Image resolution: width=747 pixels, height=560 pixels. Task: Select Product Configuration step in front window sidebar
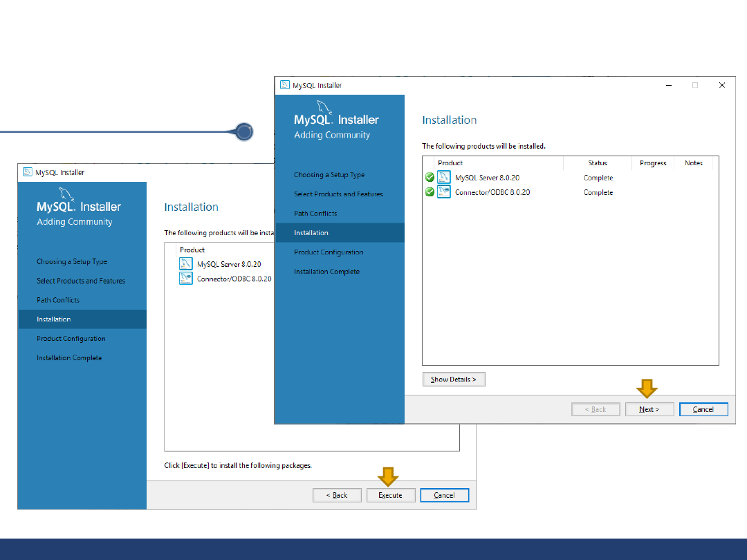329,252
